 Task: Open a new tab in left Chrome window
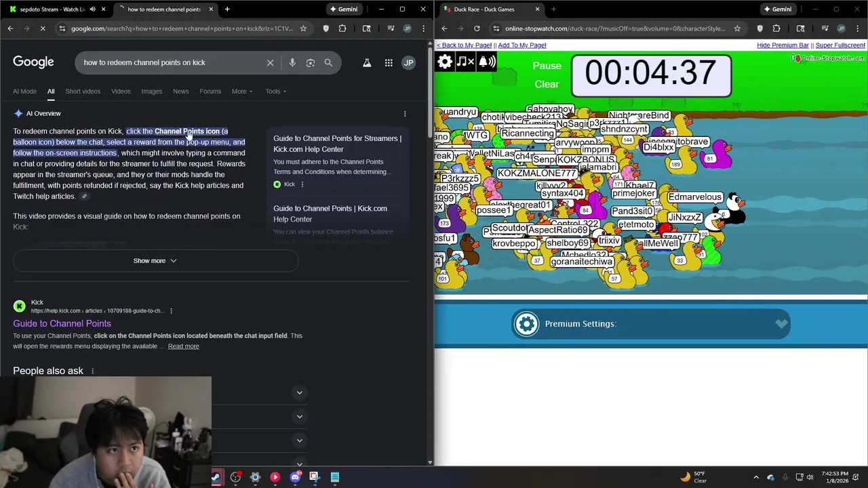(x=227, y=9)
